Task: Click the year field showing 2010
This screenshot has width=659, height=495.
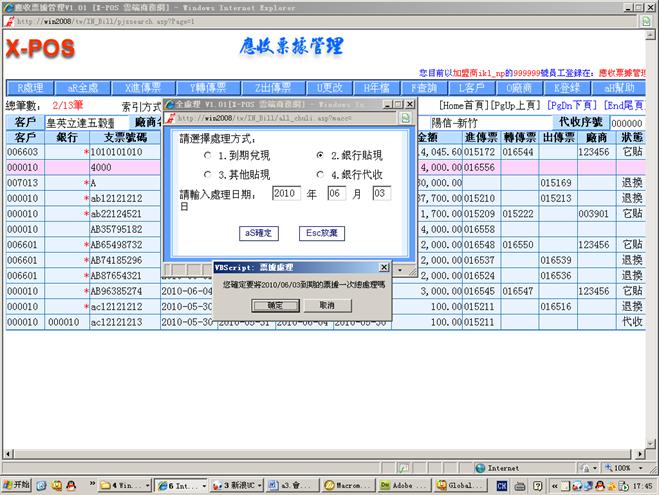Action: click(286, 193)
